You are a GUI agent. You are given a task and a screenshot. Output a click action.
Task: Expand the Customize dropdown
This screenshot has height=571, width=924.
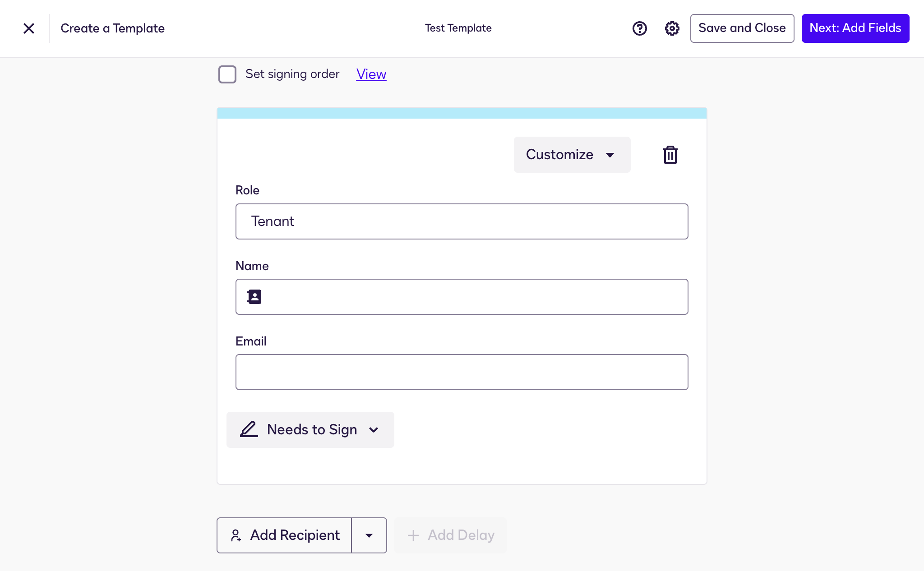pos(572,155)
